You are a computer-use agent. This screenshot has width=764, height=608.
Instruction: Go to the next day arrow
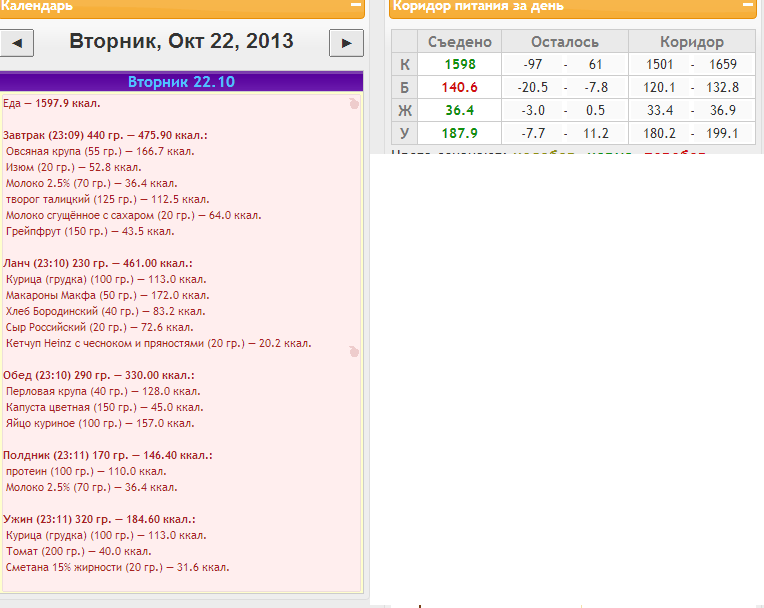[346, 43]
